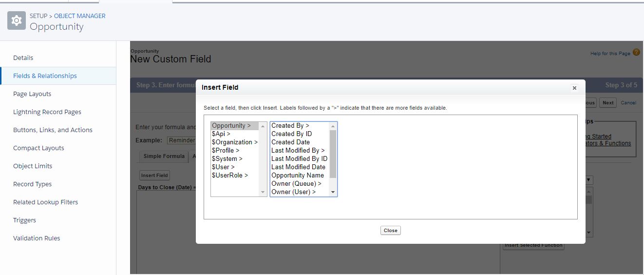Click the object list scrollbar down arrow
Image resolution: width=644 pixels, height=275 pixels.
[x=263, y=192]
